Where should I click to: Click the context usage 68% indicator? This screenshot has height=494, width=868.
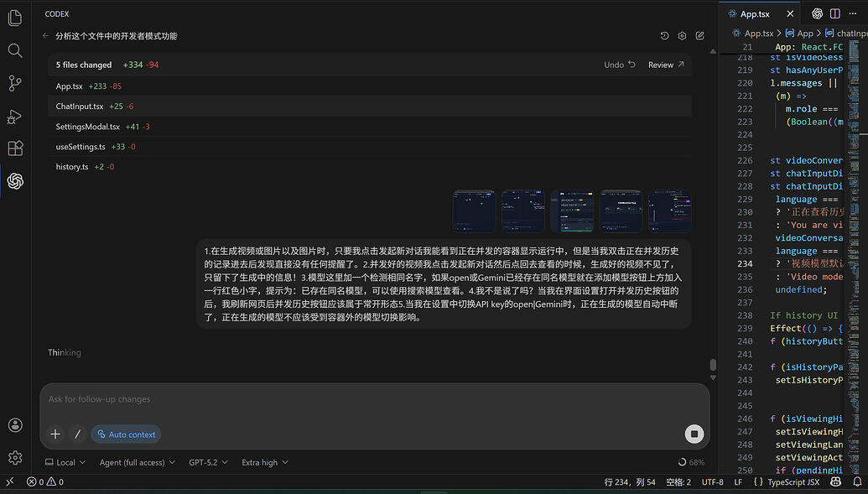pos(691,462)
